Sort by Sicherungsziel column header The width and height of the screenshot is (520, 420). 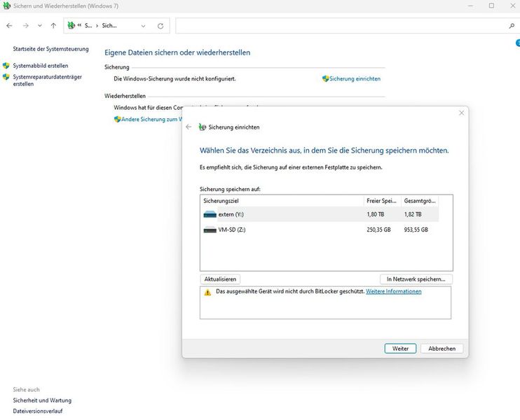[282, 201]
